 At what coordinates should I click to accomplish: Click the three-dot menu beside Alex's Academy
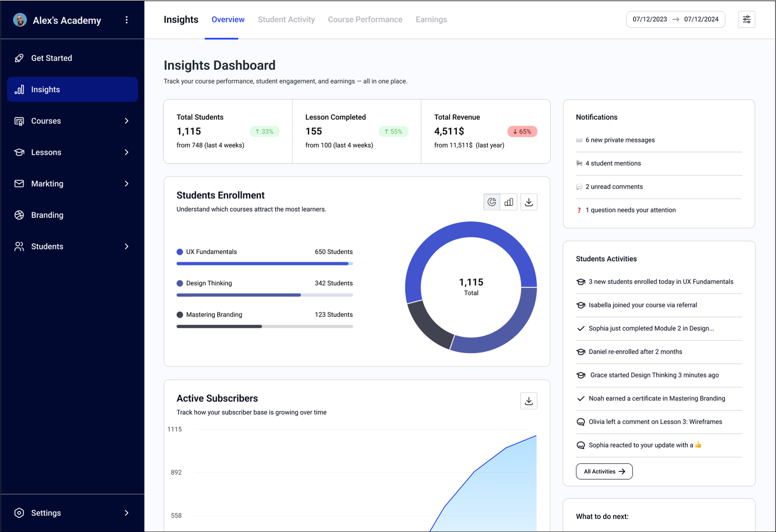tap(126, 20)
